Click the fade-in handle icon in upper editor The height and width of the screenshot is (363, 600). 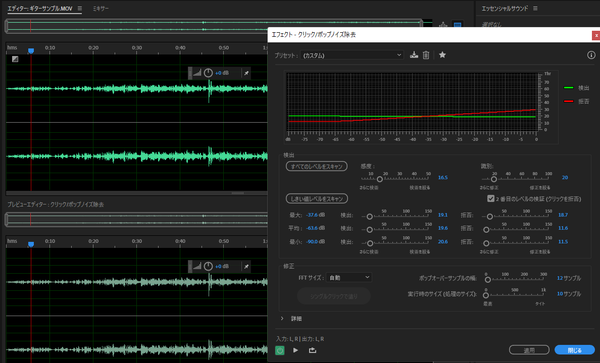pyautogui.click(x=15, y=59)
